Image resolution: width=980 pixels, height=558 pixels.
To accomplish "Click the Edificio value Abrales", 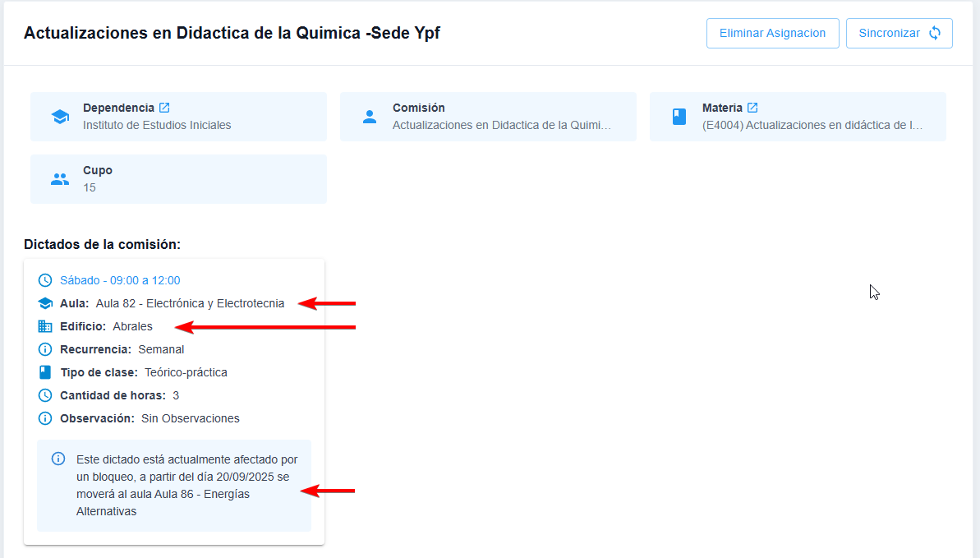I will point(132,326).
